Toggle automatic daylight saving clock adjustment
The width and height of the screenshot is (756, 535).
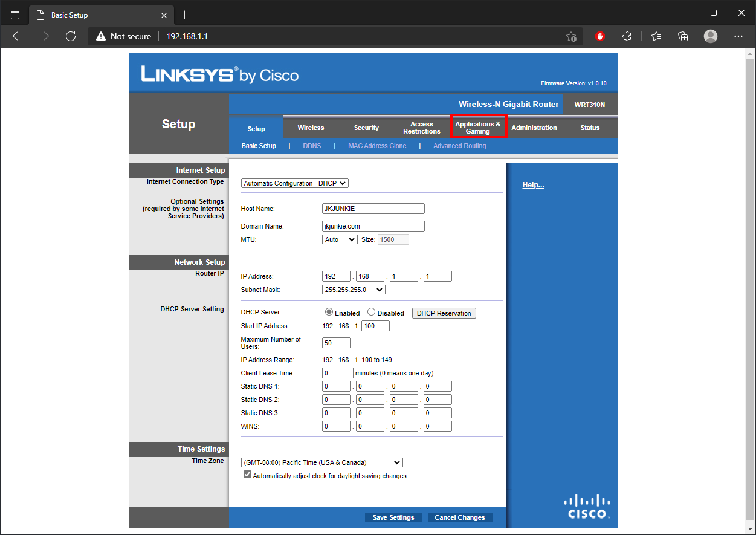click(x=247, y=475)
